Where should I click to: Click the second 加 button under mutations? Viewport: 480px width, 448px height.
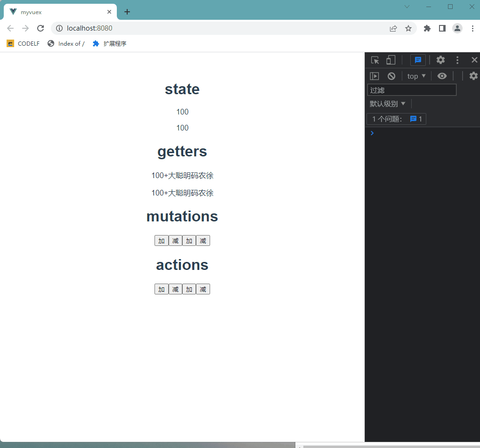click(x=189, y=241)
